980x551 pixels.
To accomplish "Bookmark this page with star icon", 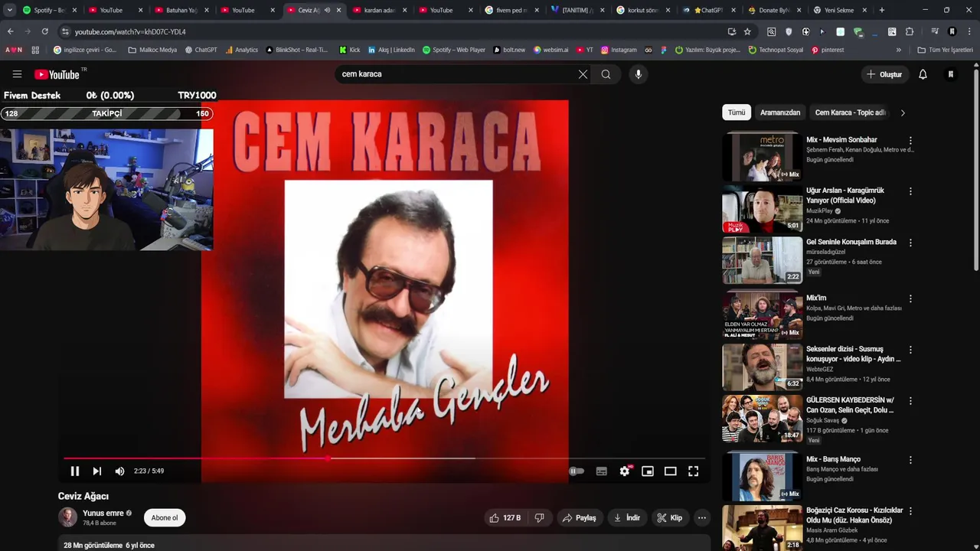I will pyautogui.click(x=747, y=31).
